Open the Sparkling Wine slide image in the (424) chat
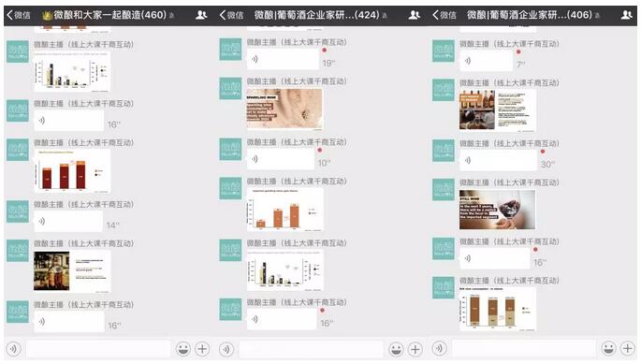 [284, 109]
